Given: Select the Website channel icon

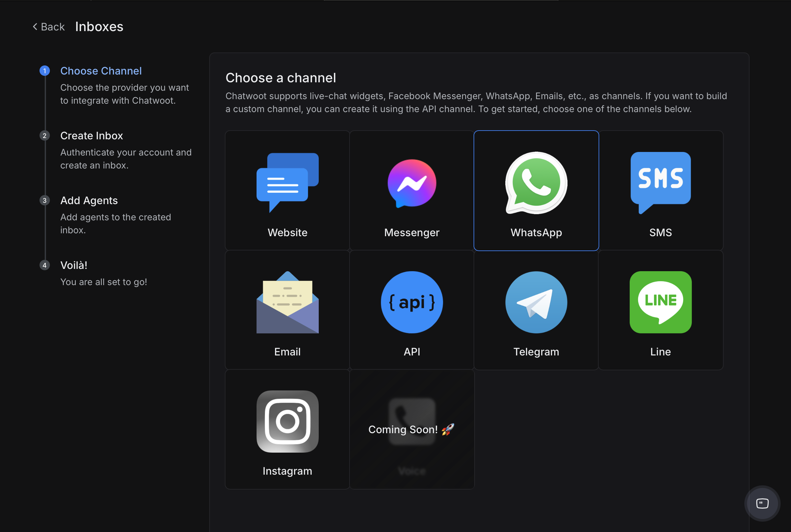Looking at the screenshot, I should (287, 182).
